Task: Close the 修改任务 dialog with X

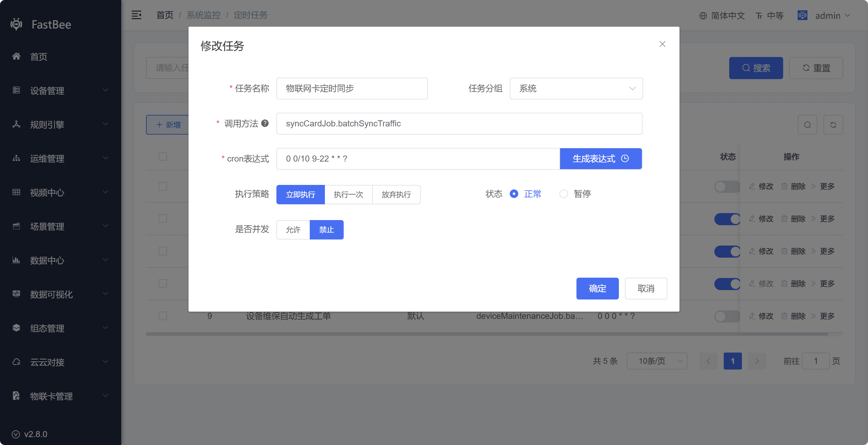Action: pyautogui.click(x=662, y=44)
